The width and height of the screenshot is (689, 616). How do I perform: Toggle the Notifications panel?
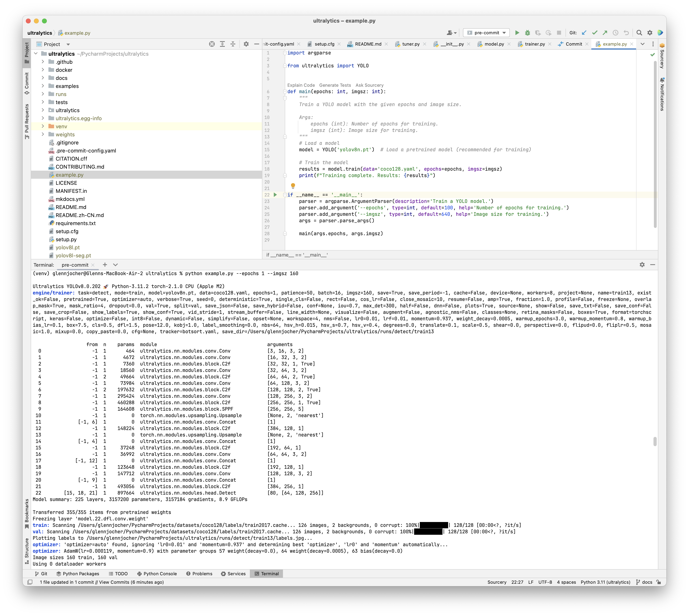click(x=662, y=94)
